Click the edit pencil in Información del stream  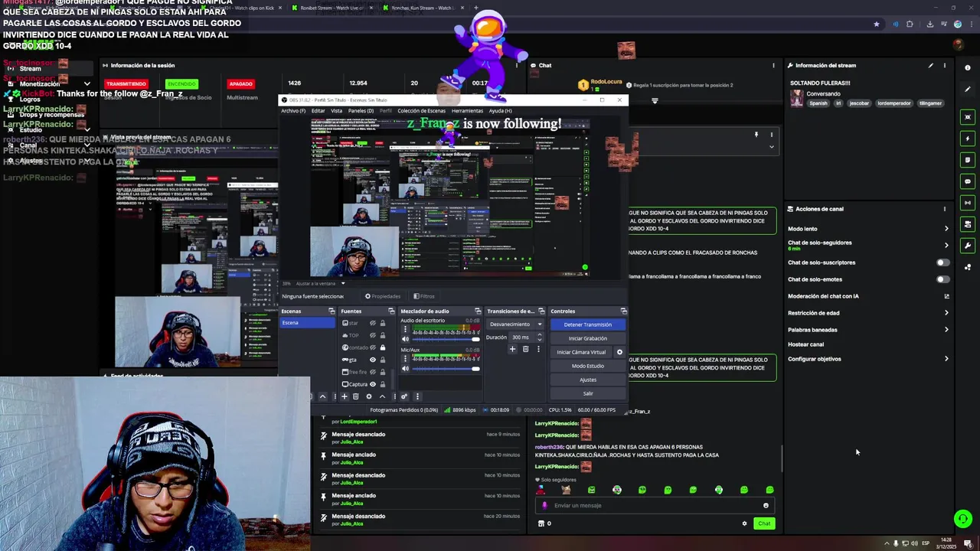tap(931, 66)
